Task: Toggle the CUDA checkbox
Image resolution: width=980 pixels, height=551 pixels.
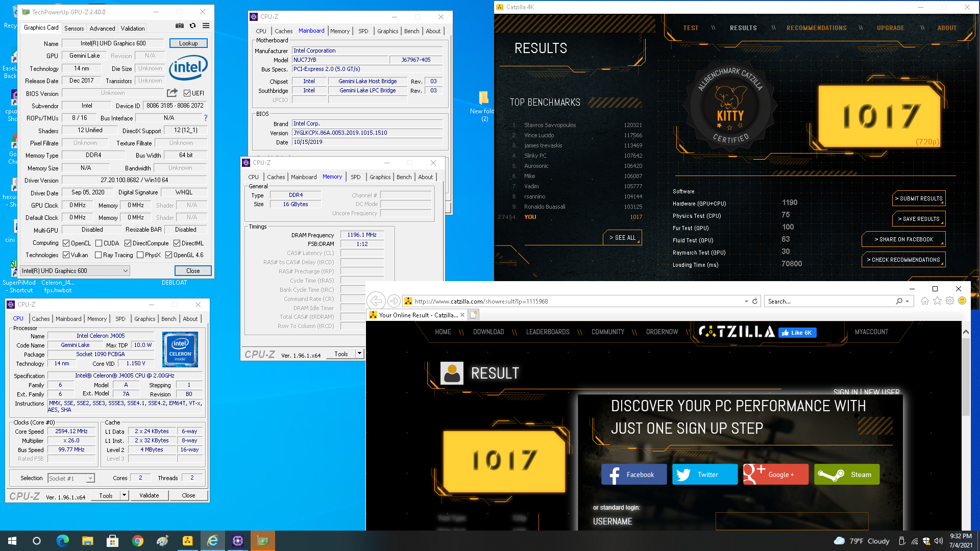Action: pos(99,243)
